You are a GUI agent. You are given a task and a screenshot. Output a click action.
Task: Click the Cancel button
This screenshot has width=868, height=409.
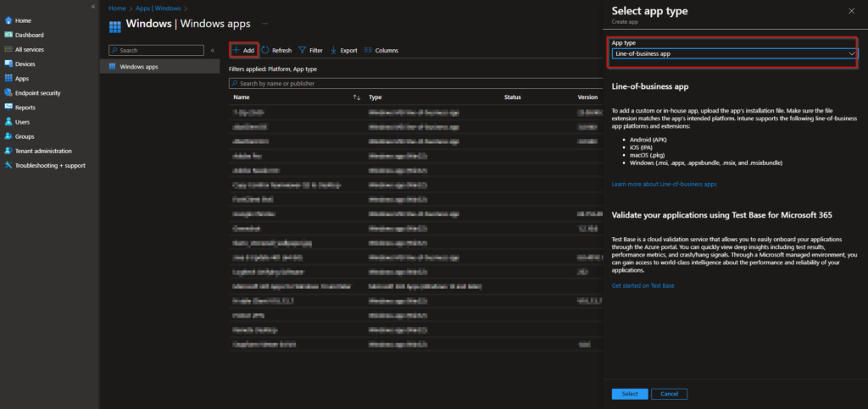click(x=670, y=394)
